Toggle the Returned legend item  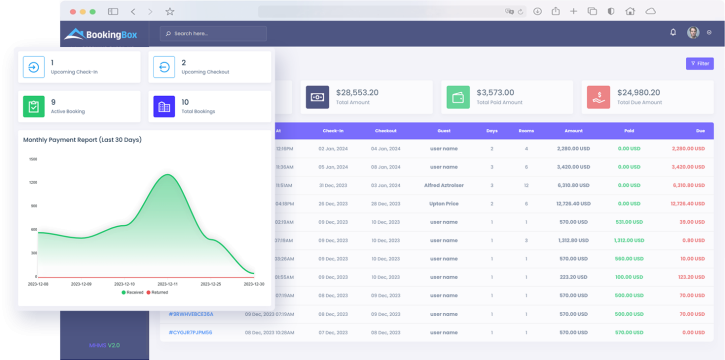click(x=157, y=293)
